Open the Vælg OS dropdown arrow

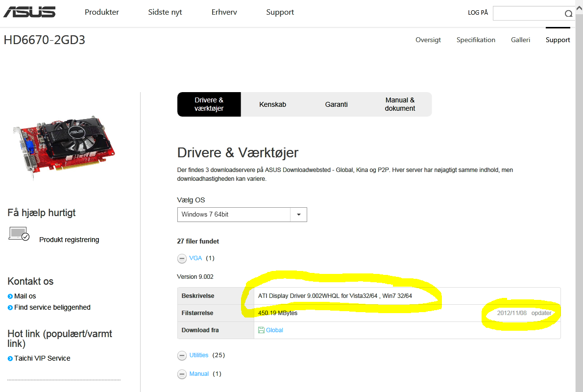point(298,215)
